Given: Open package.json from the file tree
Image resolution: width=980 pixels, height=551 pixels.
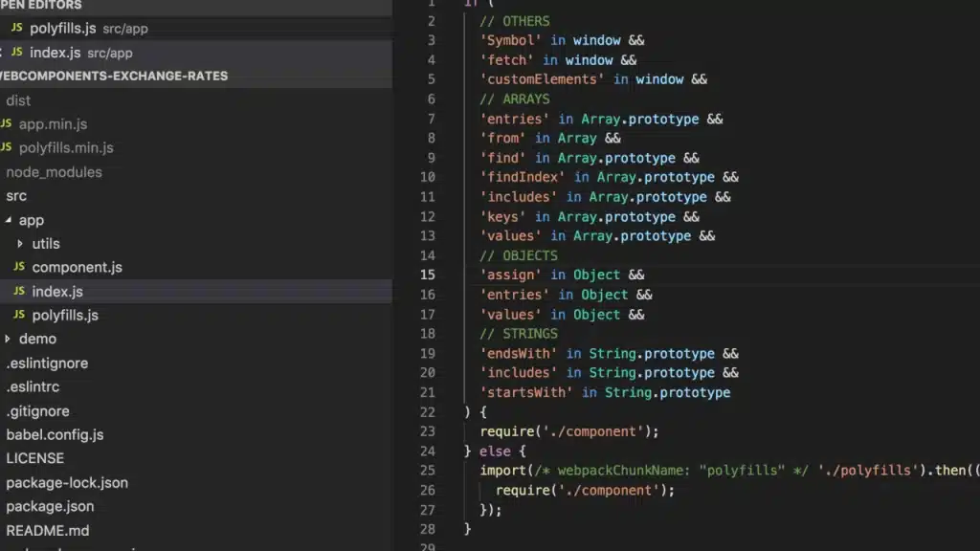Looking at the screenshot, I should [x=50, y=506].
